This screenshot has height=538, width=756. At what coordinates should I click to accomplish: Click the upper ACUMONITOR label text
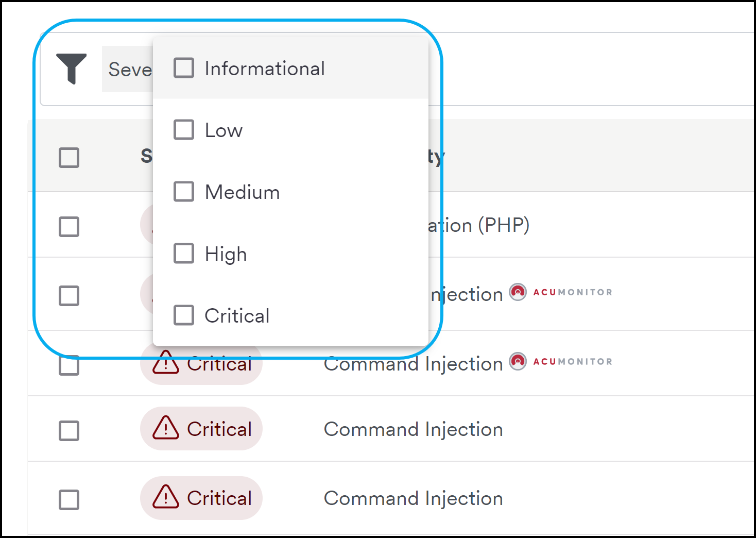tap(573, 292)
